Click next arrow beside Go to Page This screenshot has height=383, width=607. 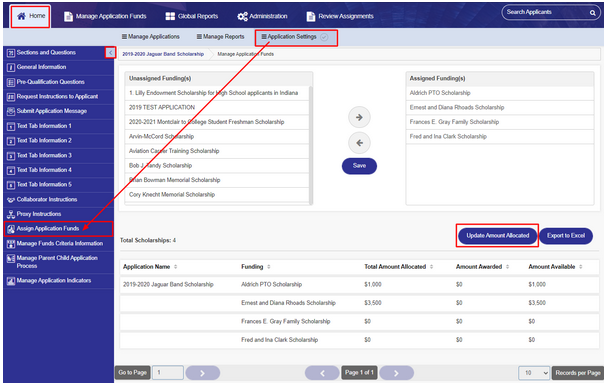[202, 373]
